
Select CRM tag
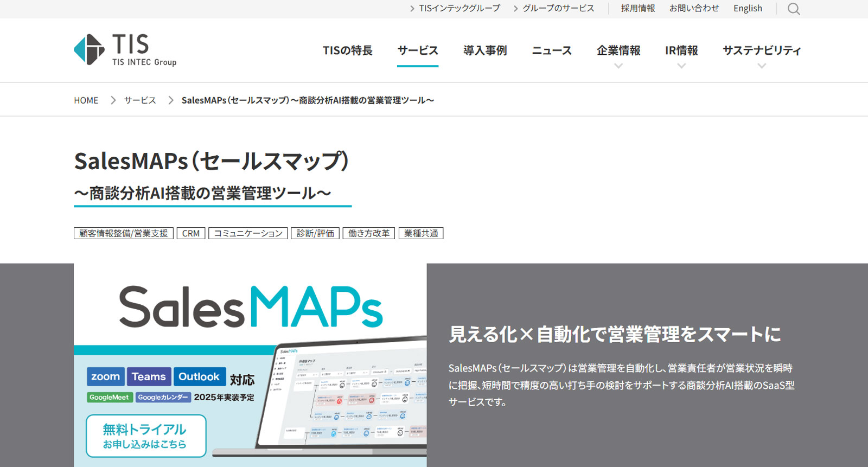click(x=191, y=233)
